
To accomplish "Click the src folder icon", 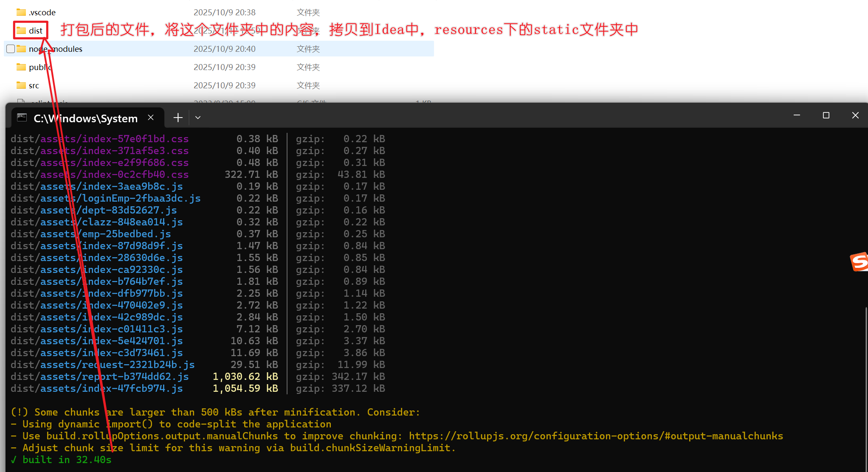I will tap(21, 85).
